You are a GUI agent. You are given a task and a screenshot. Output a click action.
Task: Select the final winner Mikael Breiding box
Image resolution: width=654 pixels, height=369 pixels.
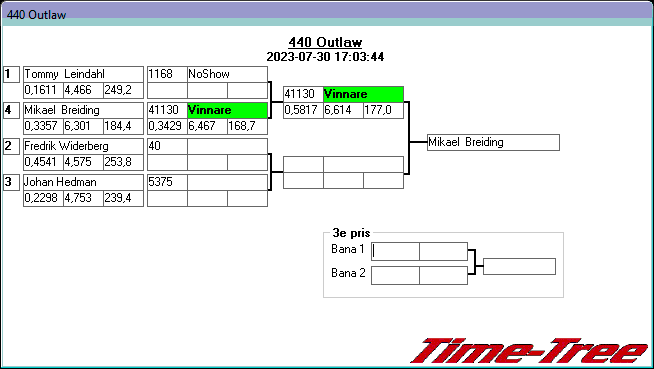(493, 142)
